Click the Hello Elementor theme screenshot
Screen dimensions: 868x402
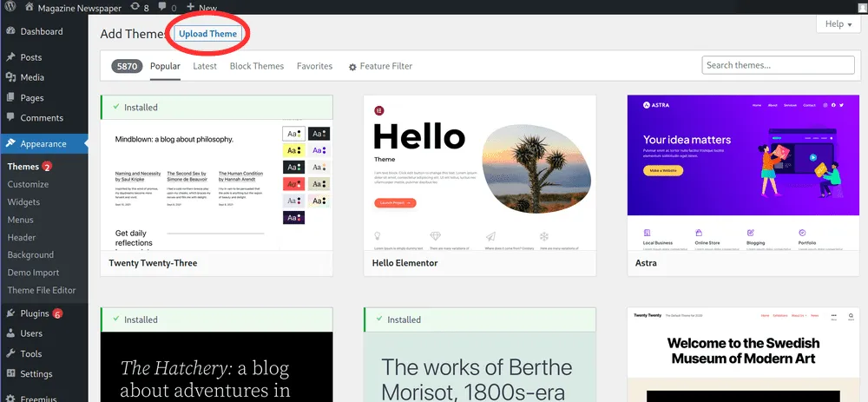pos(480,173)
